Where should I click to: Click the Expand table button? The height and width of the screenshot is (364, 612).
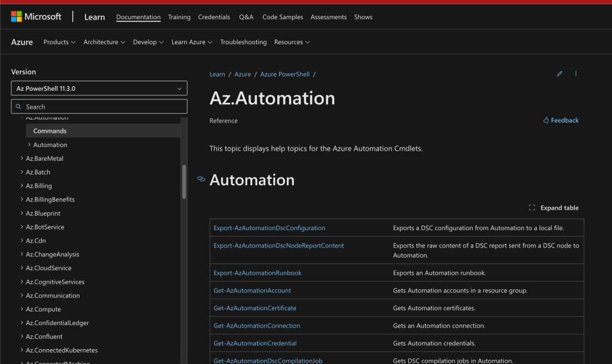coord(553,207)
